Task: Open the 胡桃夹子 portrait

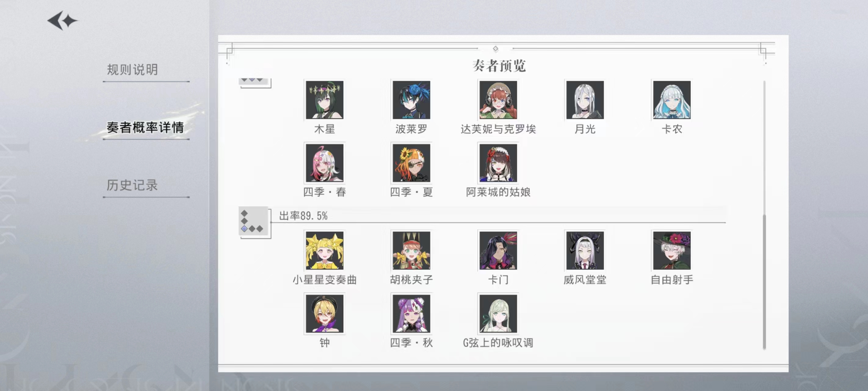Action: tap(411, 250)
